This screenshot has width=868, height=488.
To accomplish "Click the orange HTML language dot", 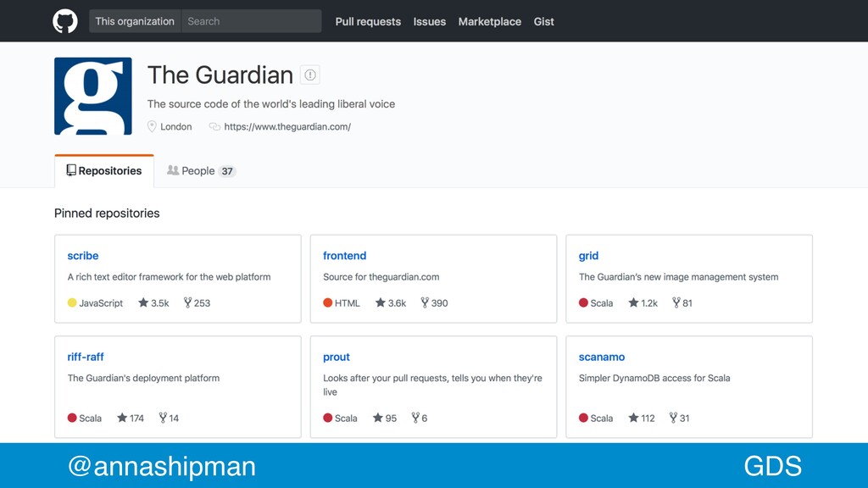I will pyautogui.click(x=328, y=302).
